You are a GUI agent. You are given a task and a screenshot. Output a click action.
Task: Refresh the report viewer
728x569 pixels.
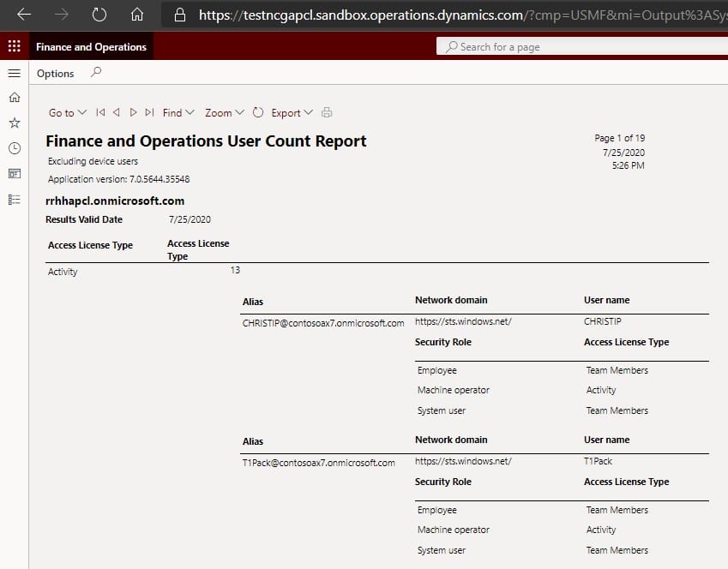click(x=258, y=112)
